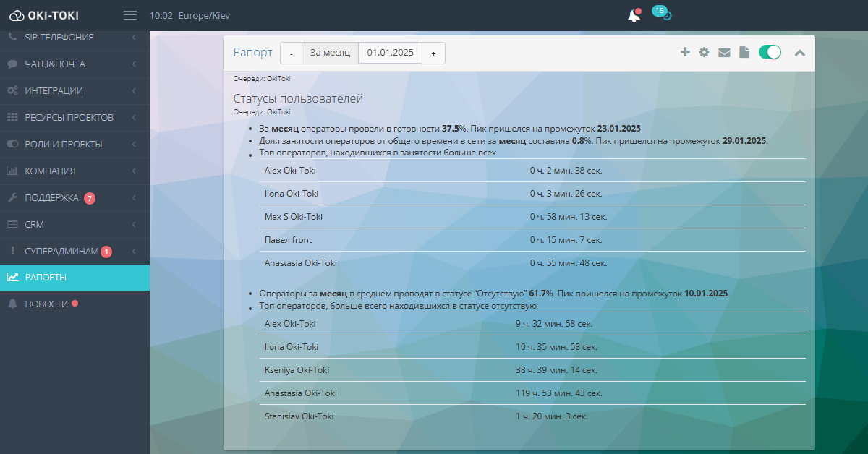Click the line chart icon beside Рапорты
The height and width of the screenshot is (454, 868).
[12, 277]
